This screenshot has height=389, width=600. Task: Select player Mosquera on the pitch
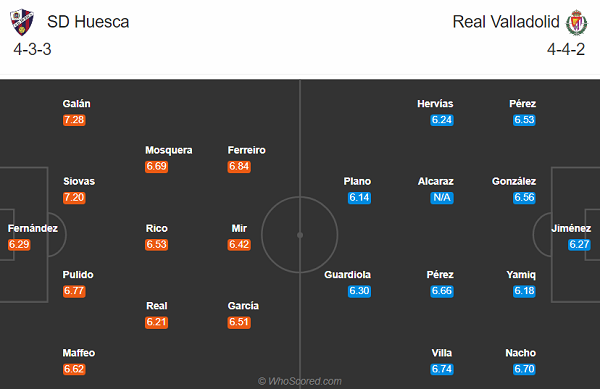pos(169,150)
